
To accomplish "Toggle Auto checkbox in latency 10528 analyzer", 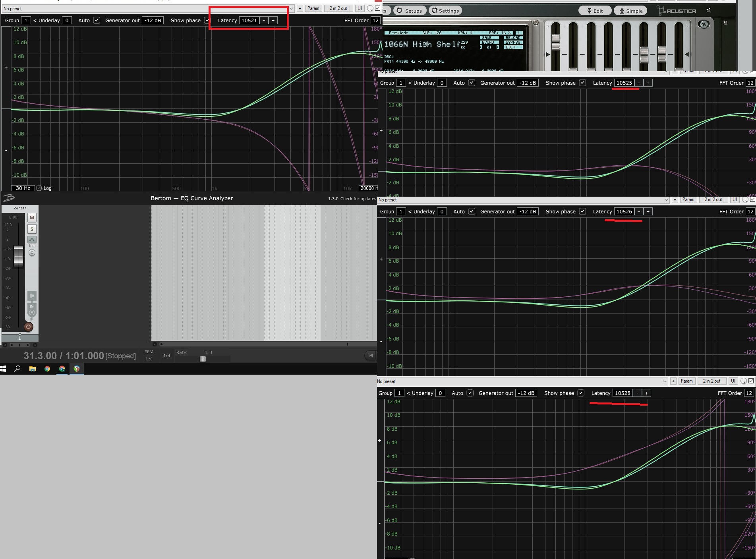I will pyautogui.click(x=470, y=393).
